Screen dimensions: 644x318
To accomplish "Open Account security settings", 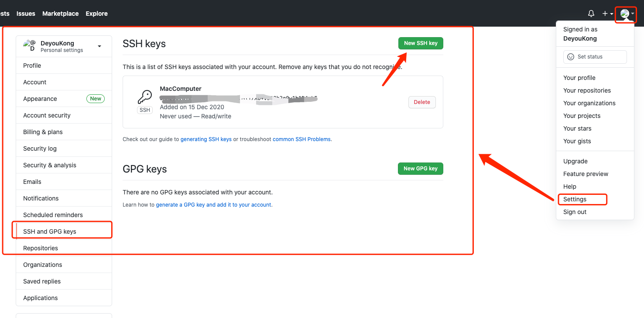I will [x=64, y=115].
